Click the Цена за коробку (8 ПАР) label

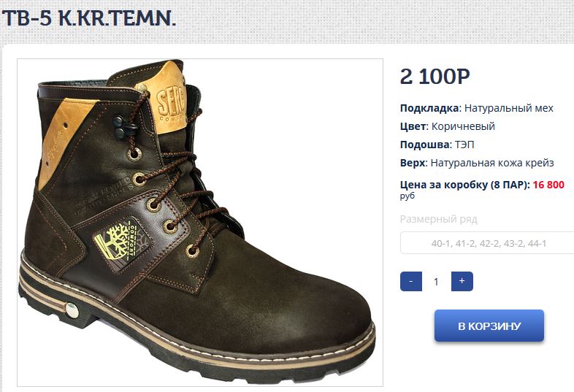point(464,185)
